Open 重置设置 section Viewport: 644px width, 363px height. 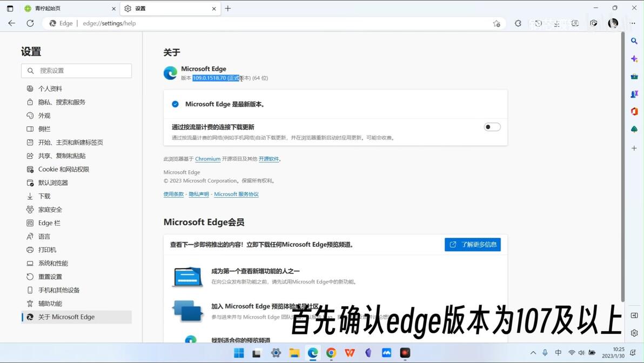[x=76, y=277]
